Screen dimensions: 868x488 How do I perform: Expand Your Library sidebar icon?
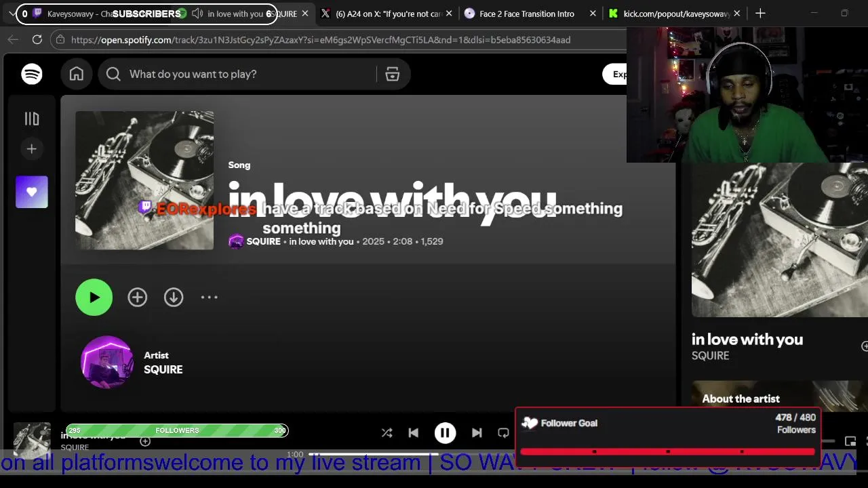tap(32, 119)
